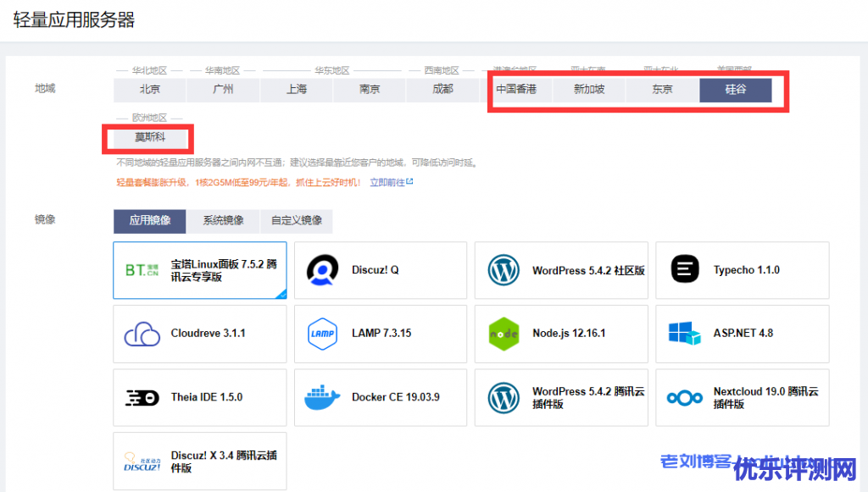Viewport: 868px width, 492px height.
Task: Set the region to 东京
Action: tap(662, 90)
